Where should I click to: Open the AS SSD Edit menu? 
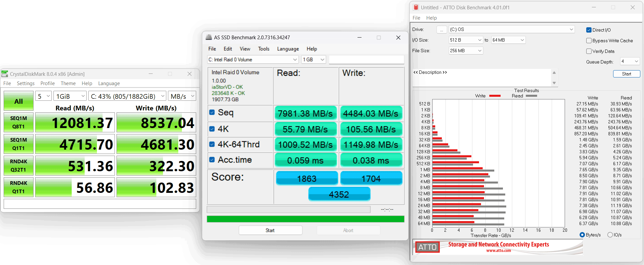coord(228,49)
